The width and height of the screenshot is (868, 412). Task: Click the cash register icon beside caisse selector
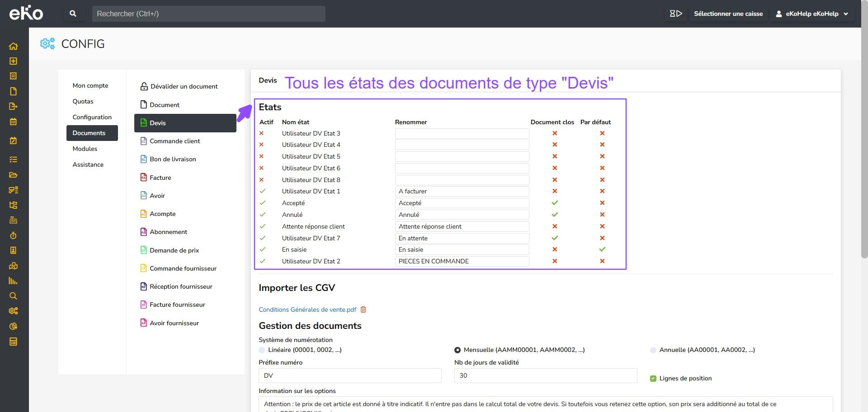[x=675, y=14]
